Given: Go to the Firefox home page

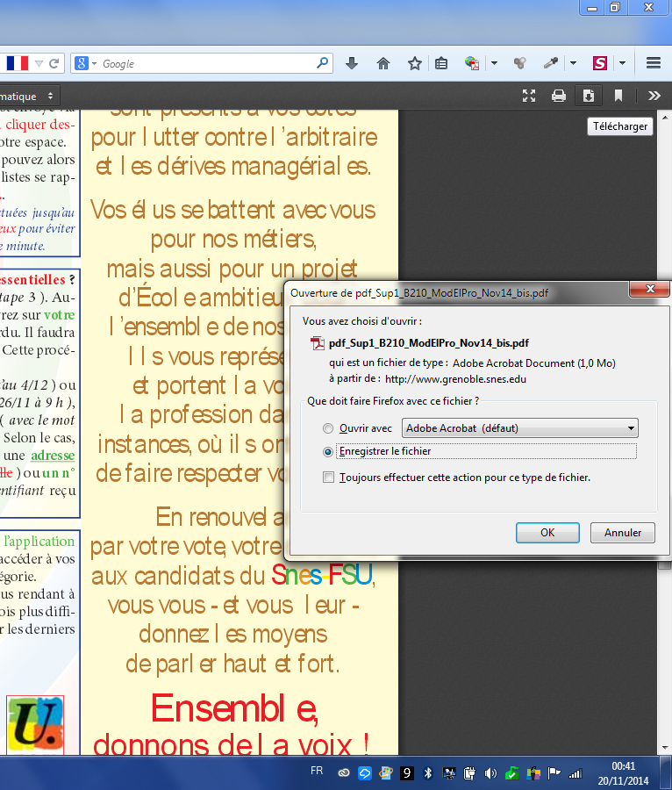Looking at the screenshot, I should (383, 63).
